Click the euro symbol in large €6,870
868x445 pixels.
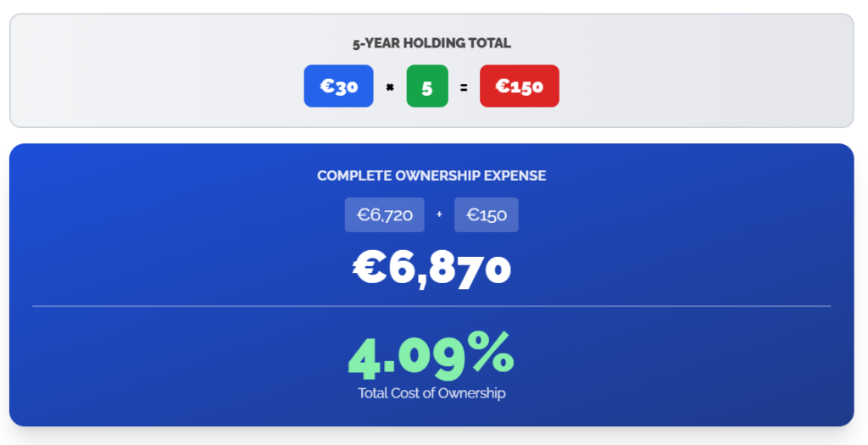click(x=370, y=268)
